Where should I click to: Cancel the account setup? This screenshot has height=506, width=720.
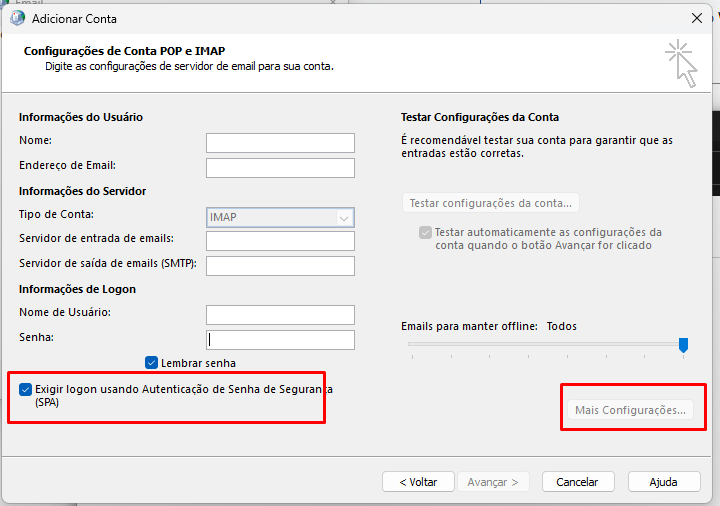578,482
